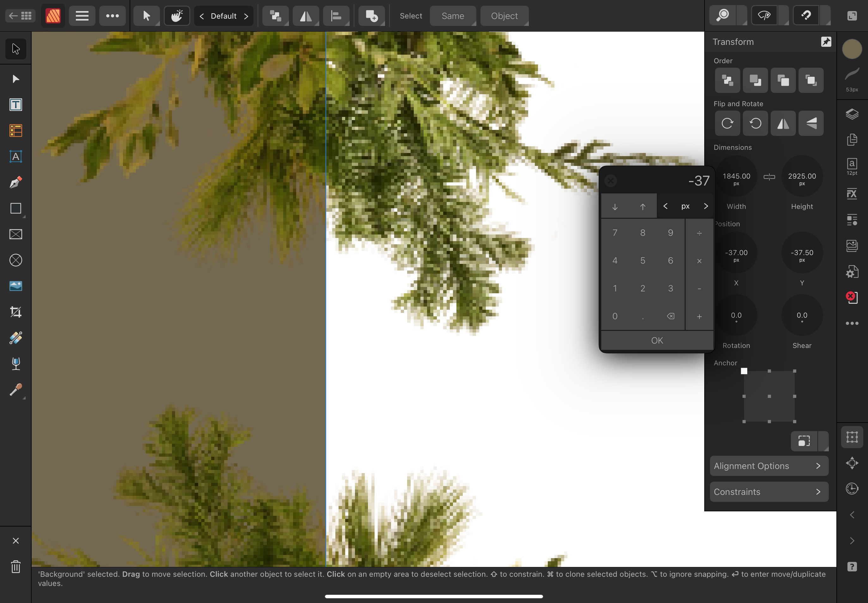Set anchor to the center point
This screenshot has width=868, height=603.
coord(769,396)
